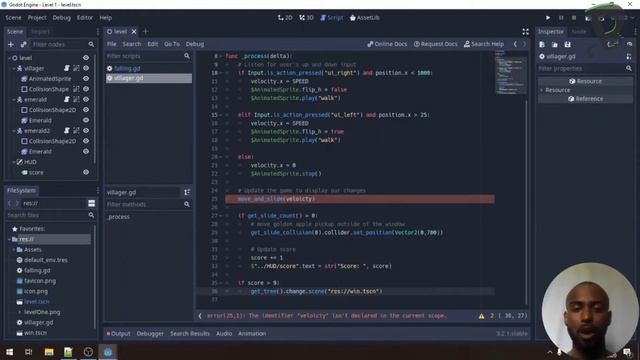Open script attached to emerald2 node
The height and width of the screenshot is (360, 640).
[x=67, y=131]
